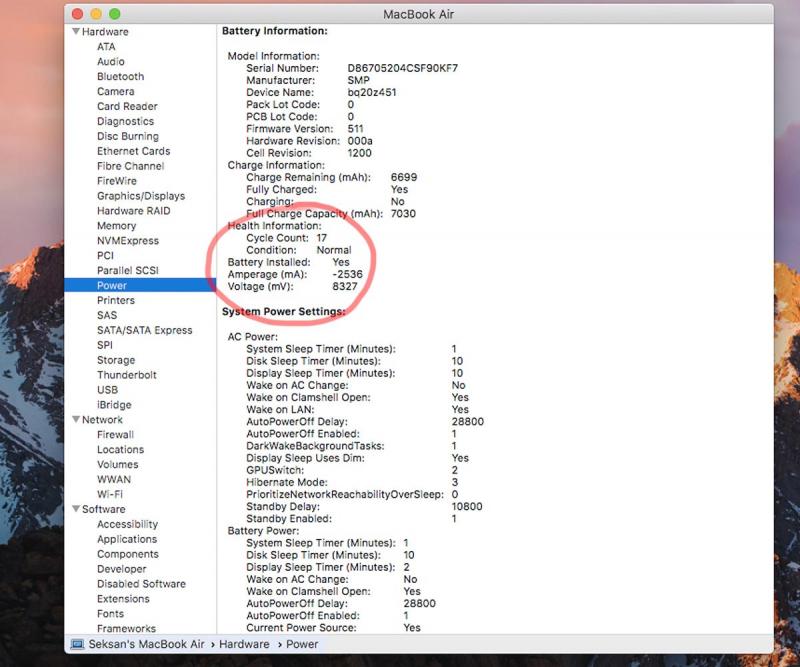Show USB device information
The height and width of the screenshot is (667, 800).
[x=107, y=390]
